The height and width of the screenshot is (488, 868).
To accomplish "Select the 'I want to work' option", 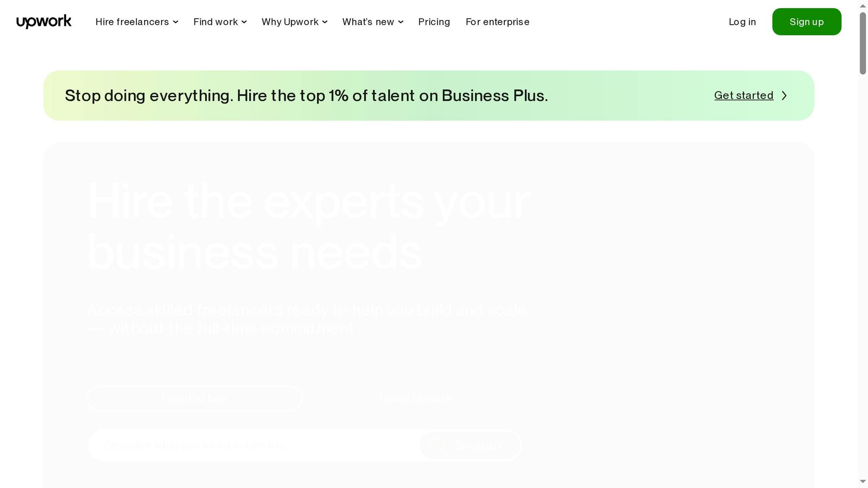I will point(416,398).
